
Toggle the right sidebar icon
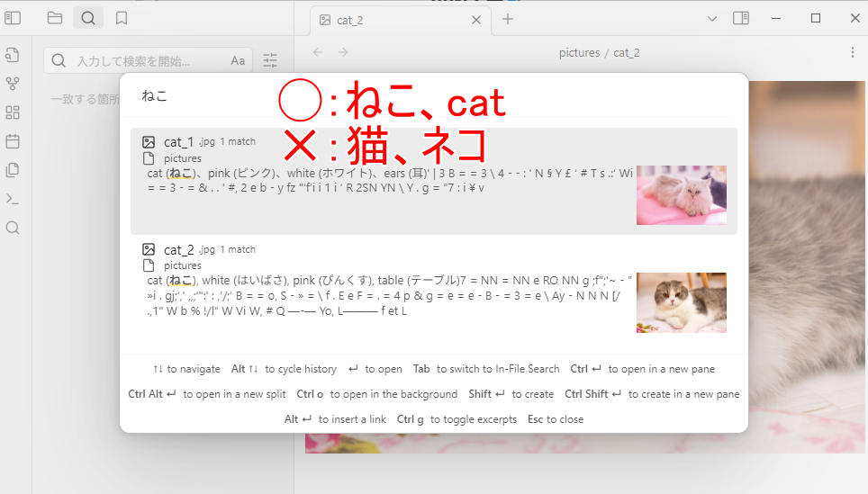tap(741, 18)
